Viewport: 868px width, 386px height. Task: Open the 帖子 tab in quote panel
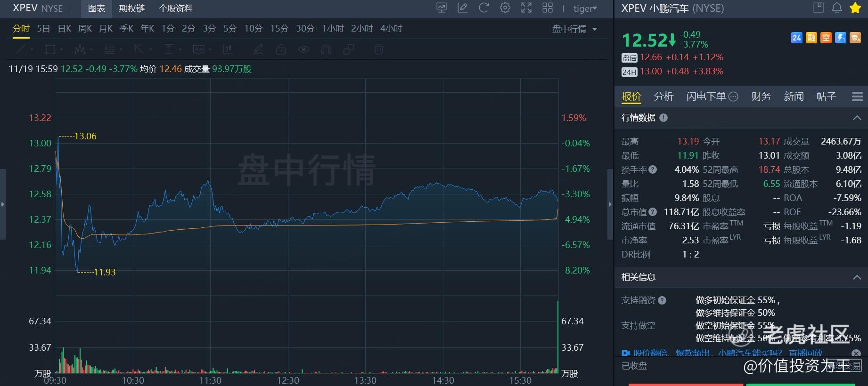[826, 96]
